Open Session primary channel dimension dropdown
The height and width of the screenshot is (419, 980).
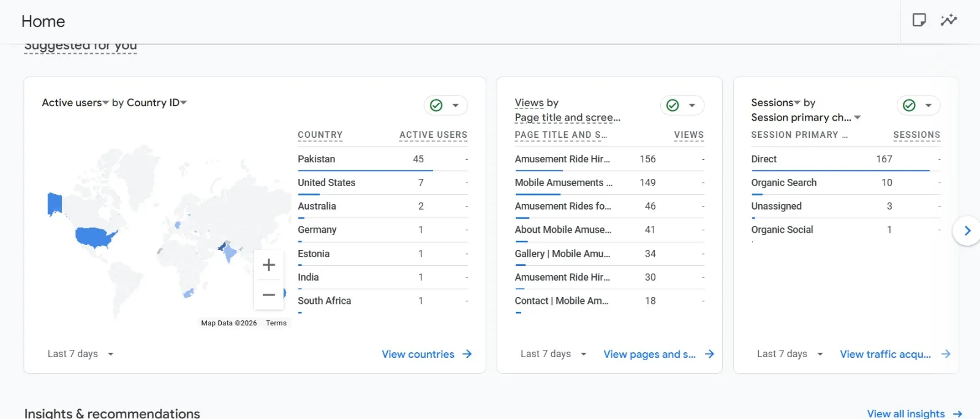(806, 118)
